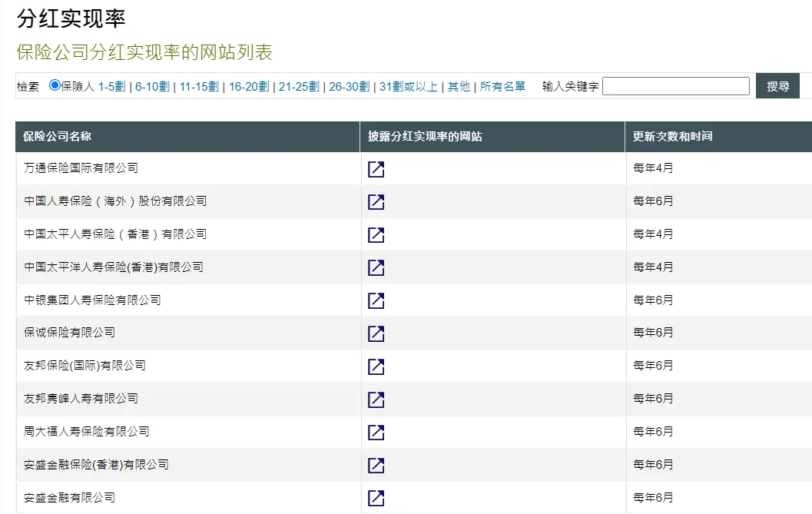Select the 周大福人寿保险有限公司 name
This screenshot has height=514, width=812.
(87, 432)
